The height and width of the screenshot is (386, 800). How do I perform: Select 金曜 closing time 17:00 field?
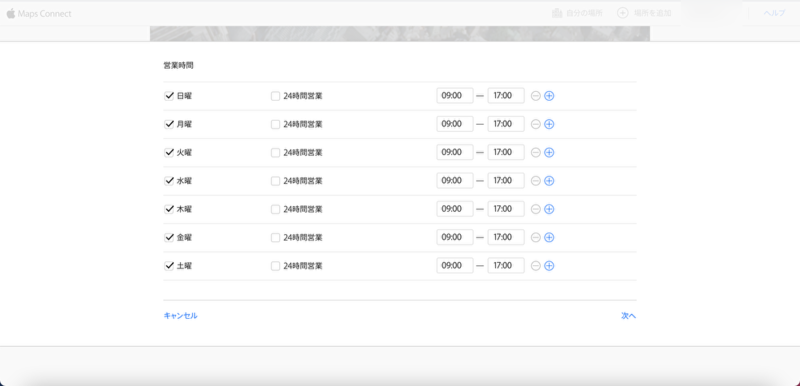pyautogui.click(x=506, y=237)
